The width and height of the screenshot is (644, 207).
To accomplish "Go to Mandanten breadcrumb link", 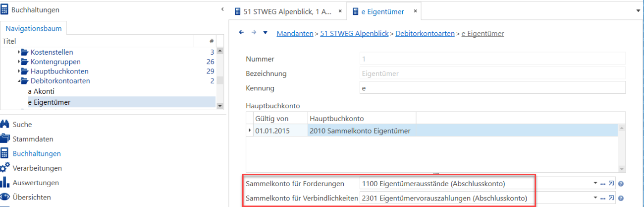I will 295,34.
